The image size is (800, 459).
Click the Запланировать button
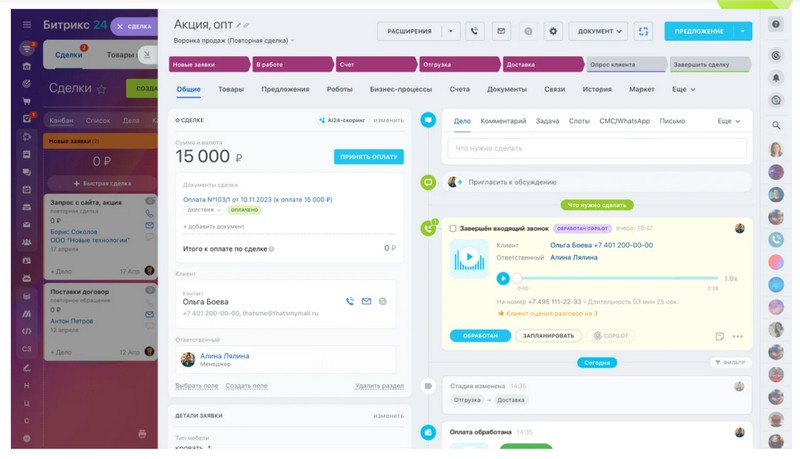pyautogui.click(x=548, y=336)
